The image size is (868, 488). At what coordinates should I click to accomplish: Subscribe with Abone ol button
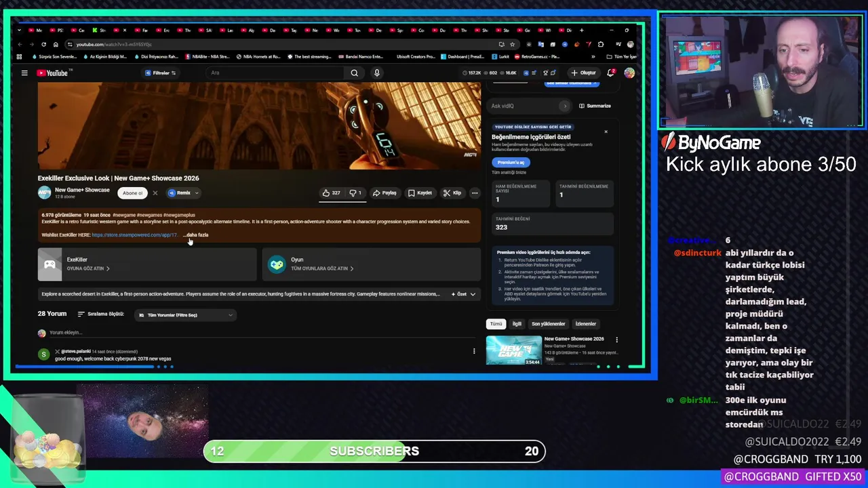[132, 193]
